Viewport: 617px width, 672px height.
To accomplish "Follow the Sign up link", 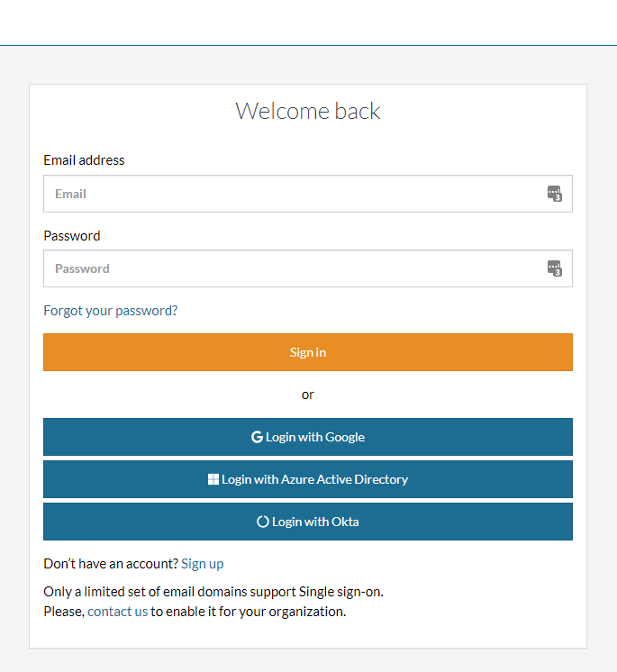I will pyautogui.click(x=203, y=564).
